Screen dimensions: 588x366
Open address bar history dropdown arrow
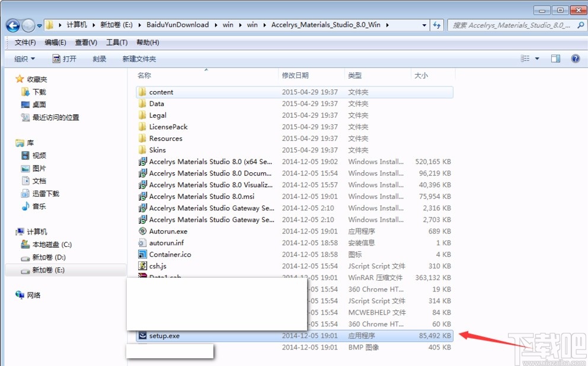coord(424,25)
